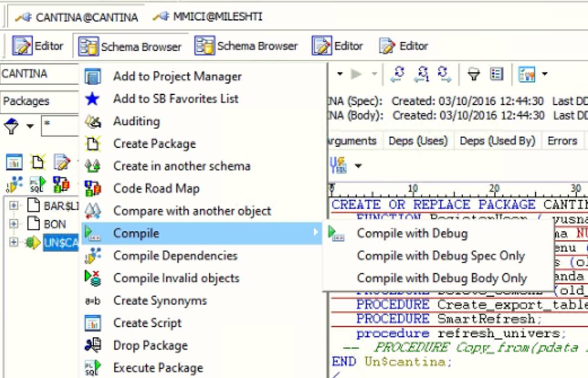Open the Errors tab
The image size is (588, 378).
562,141
